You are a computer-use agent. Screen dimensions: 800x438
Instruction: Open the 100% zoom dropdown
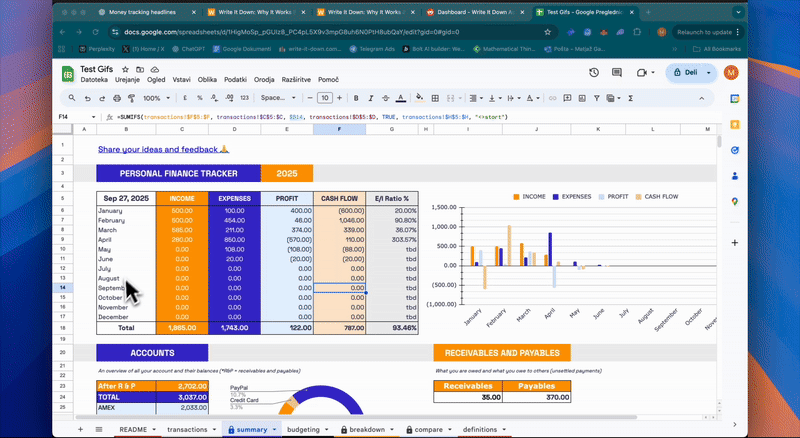(x=155, y=98)
